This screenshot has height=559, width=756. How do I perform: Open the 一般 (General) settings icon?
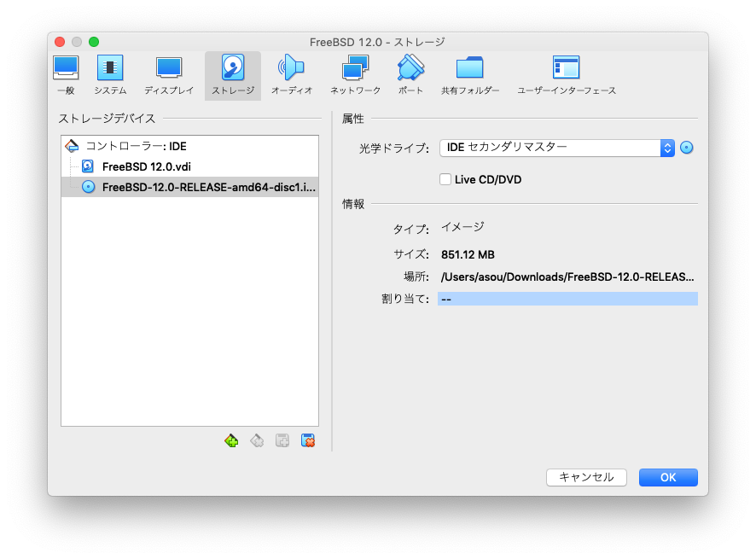[66, 74]
